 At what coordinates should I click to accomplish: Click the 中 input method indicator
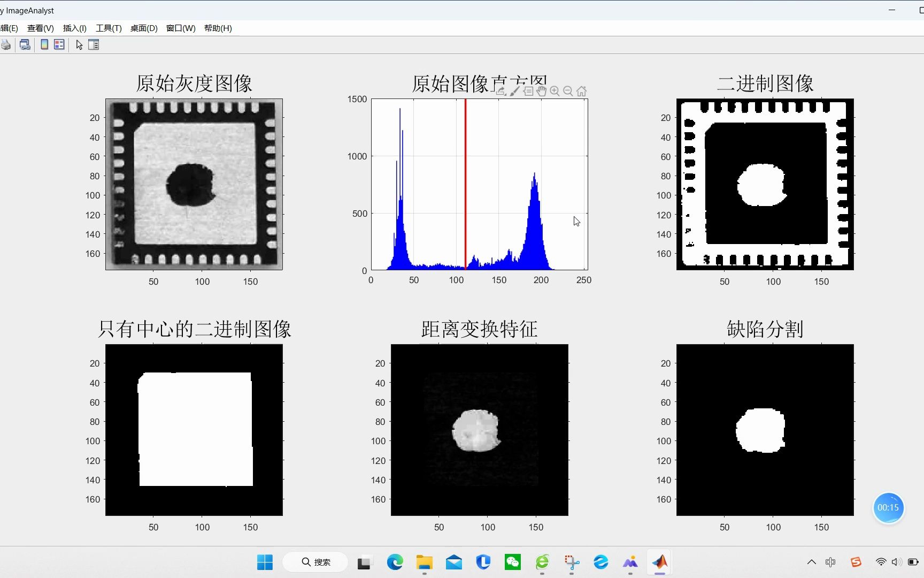tap(830, 562)
